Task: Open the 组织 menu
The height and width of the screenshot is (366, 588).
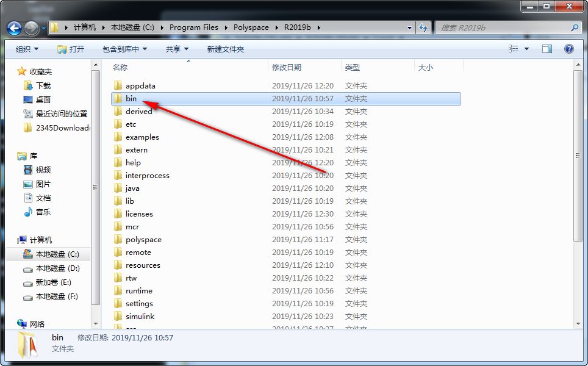Action: 27,49
